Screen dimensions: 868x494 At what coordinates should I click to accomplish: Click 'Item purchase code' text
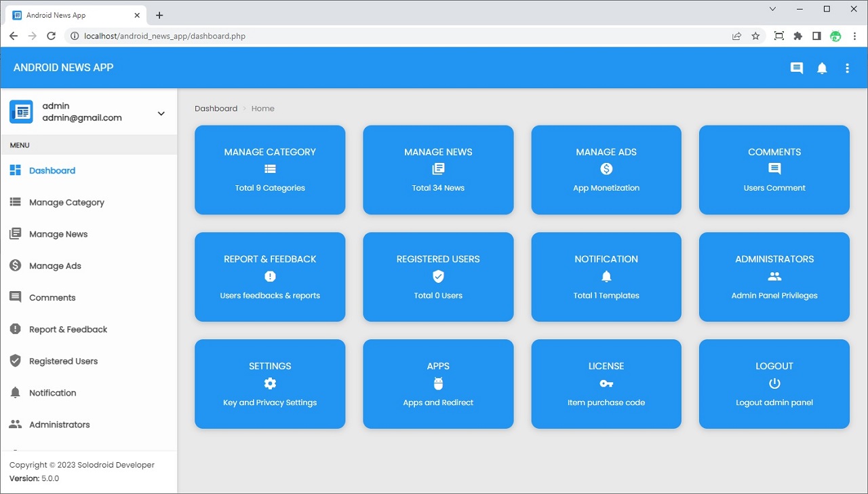(606, 402)
